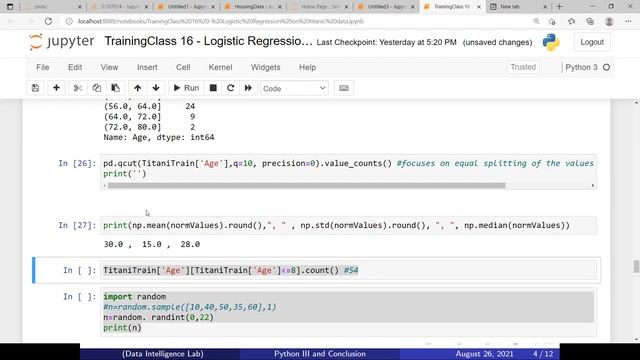Cut the selected cells with the scissors icon
Viewport: 640px width, 360px height.
coord(78,88)
